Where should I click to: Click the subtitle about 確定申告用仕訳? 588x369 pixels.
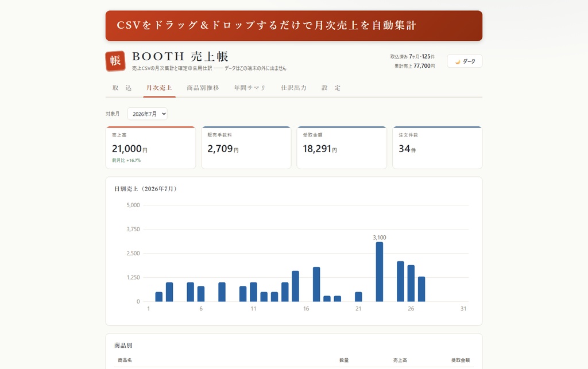[209, 68]
